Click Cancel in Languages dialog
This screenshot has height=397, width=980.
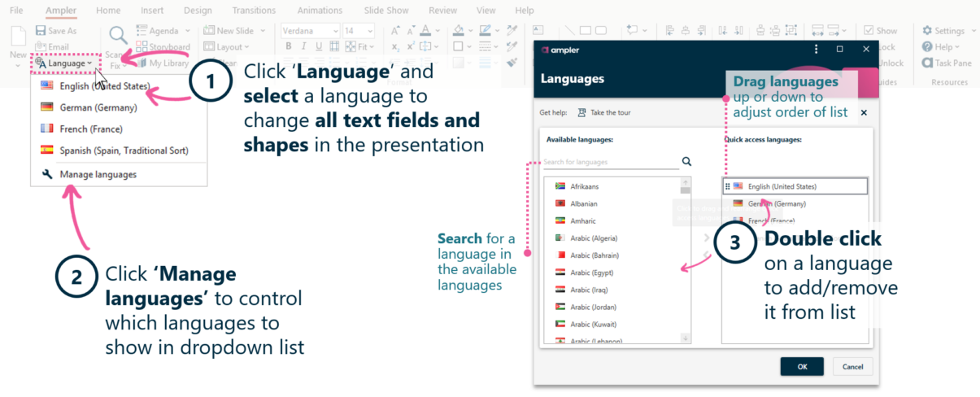852,366
